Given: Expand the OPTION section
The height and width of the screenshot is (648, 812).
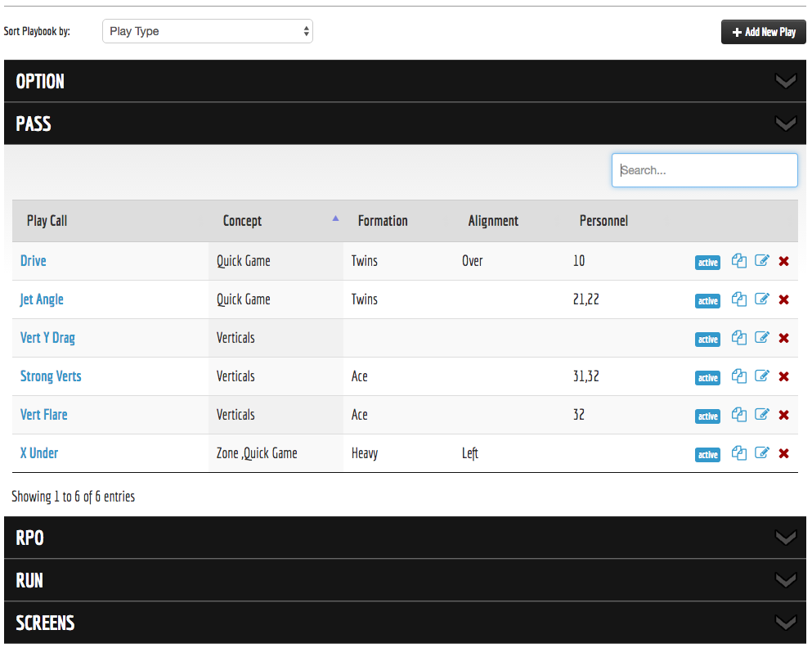Looking at the screenshot, I should coord(405,81).
